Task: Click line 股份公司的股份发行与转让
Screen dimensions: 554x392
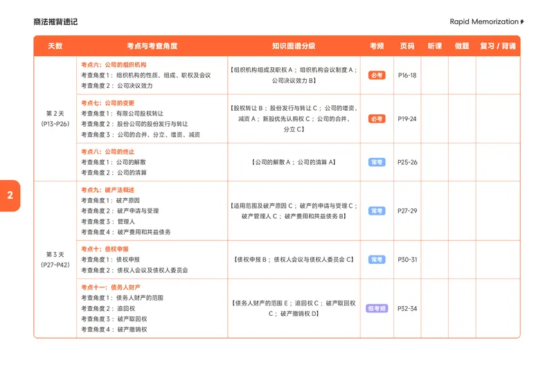Action: tap(134, 124)
